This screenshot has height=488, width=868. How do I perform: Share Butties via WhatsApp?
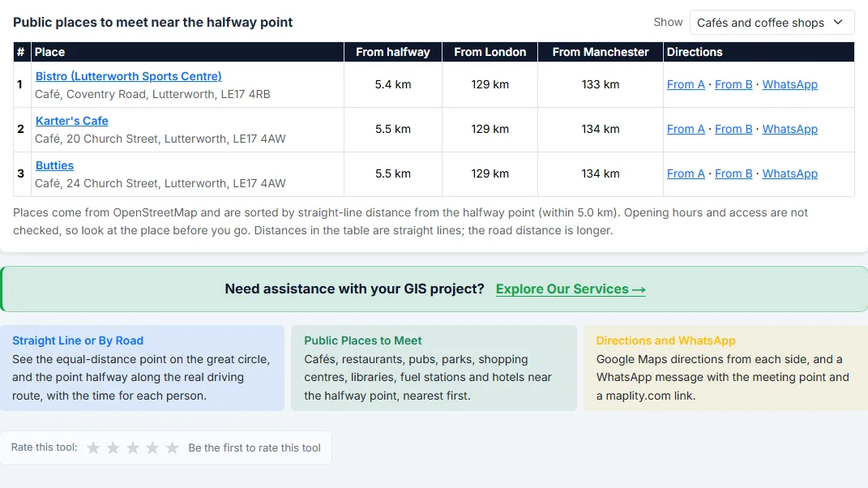point(790,174)
